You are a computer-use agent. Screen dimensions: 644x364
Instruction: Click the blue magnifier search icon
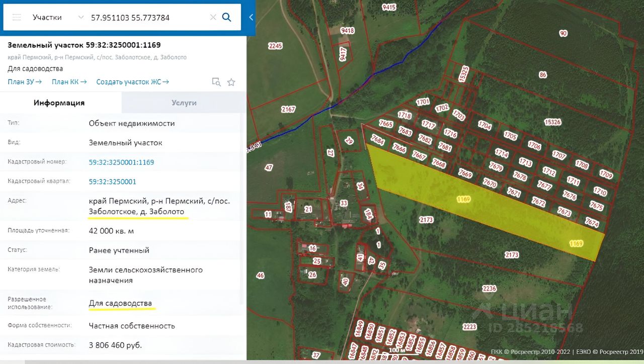tap(227, 17)
